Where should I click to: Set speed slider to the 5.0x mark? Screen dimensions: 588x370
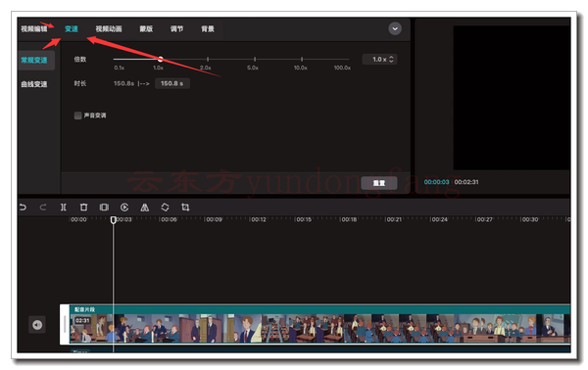coord(255,59)
